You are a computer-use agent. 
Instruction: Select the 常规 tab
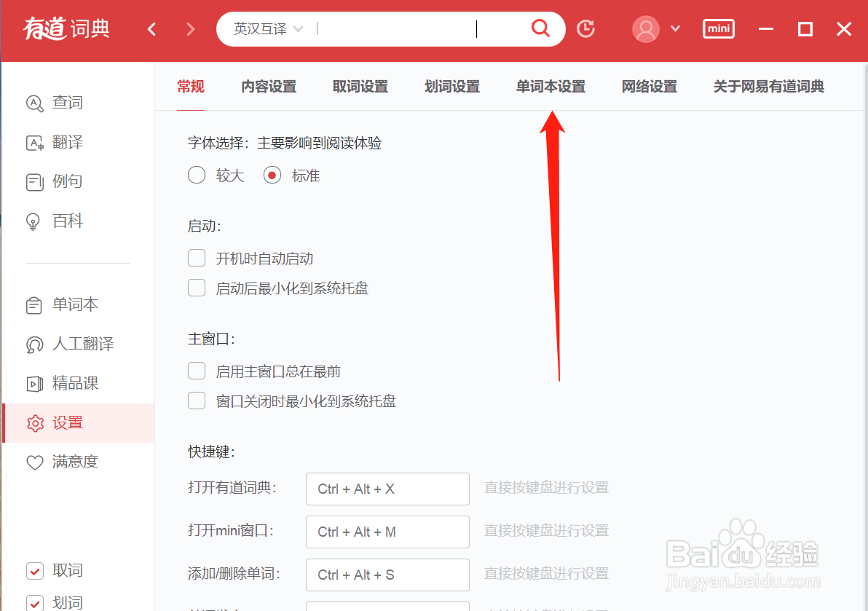coord(191,87)
